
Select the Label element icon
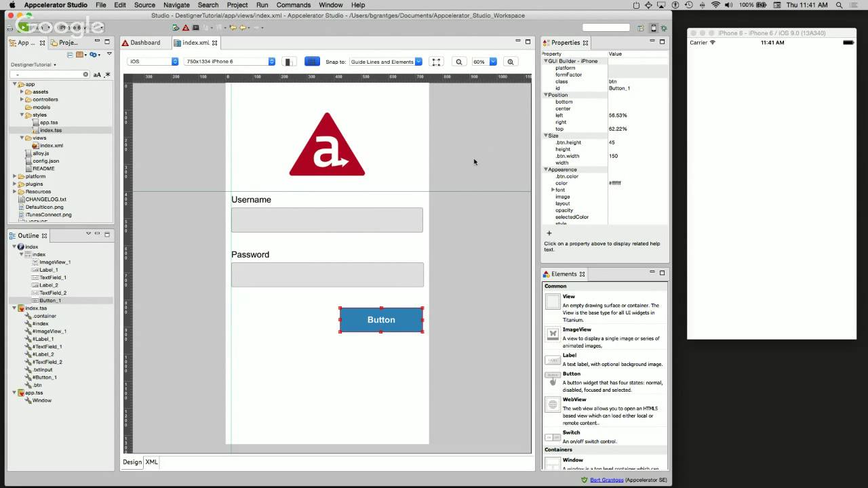[553, 360]
